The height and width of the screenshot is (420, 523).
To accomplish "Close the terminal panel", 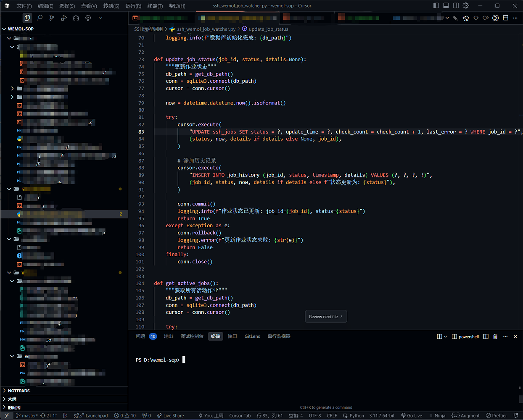I will click(x=515, y=336).
